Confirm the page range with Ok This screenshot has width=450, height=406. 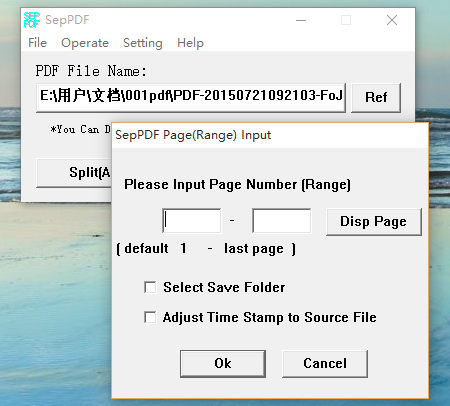click(x=223, y=363)
